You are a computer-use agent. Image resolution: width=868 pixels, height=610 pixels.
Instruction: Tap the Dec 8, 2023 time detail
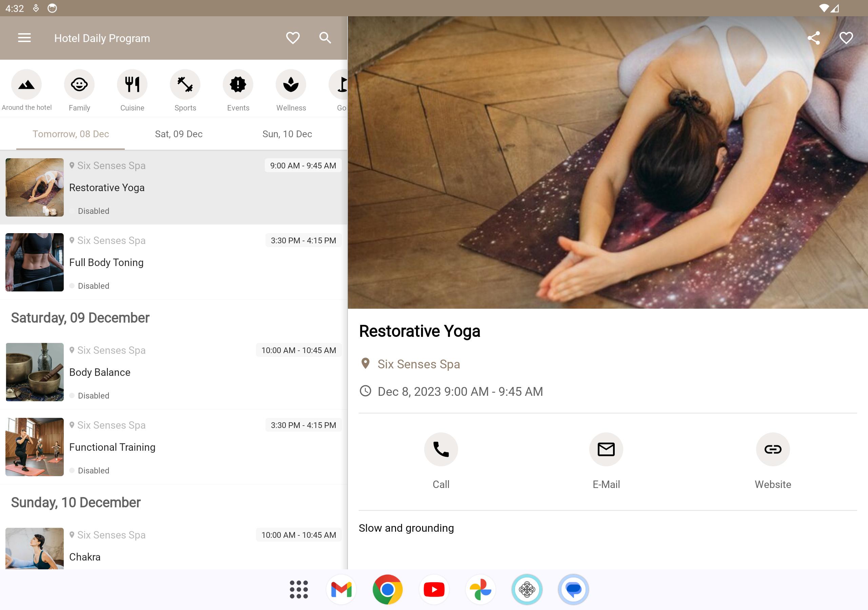pos(460,391)
